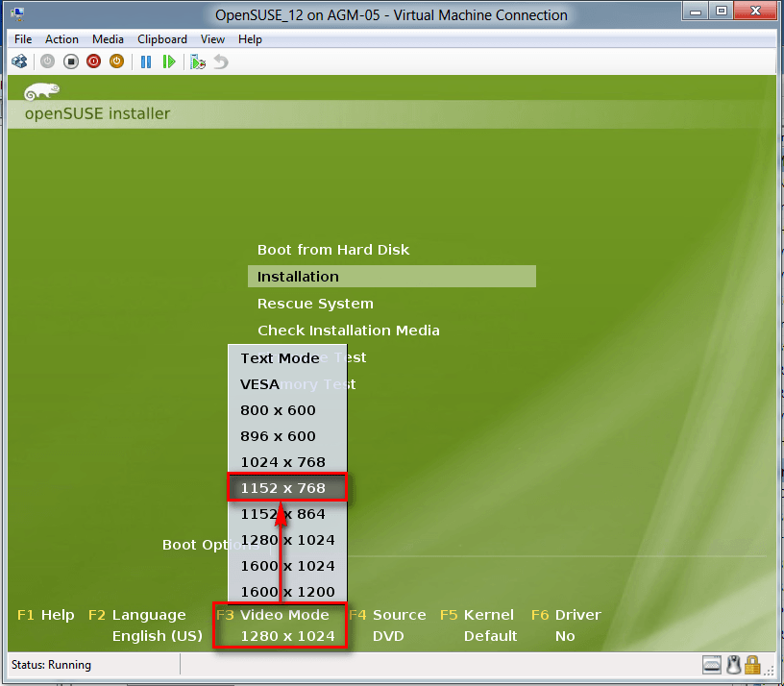Open the Clipboard menu
The height and width of the screenshot is (686, 784).
click(x=162, y=39)
